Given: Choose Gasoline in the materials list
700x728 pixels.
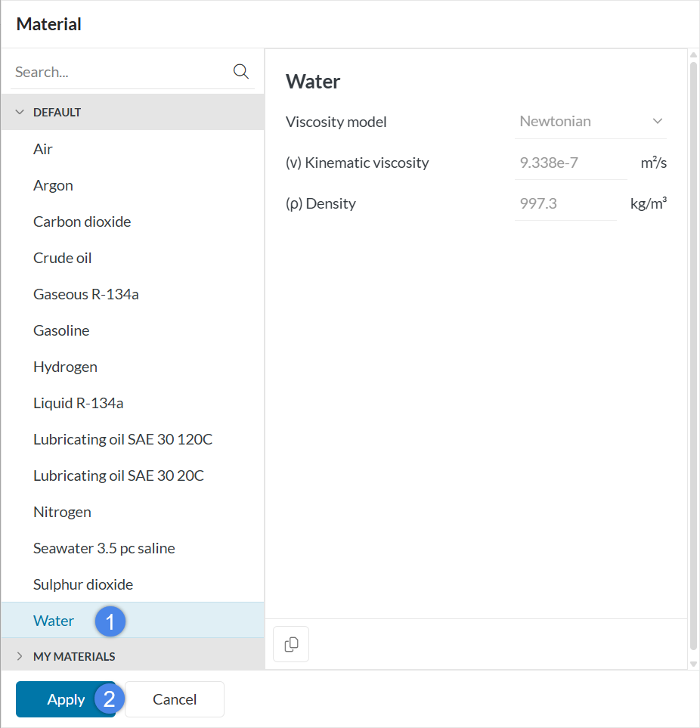Looking at the screenshot, I should (61, 330).
